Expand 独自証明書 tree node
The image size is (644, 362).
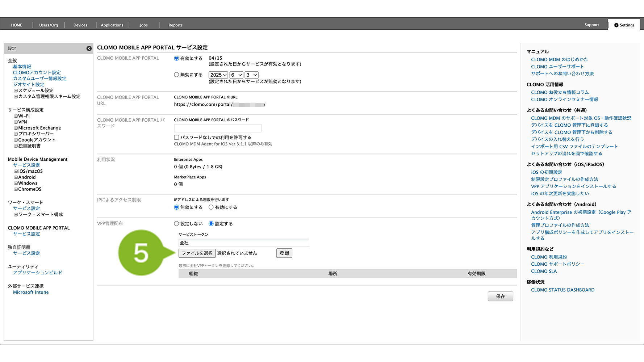click(16, 146)
